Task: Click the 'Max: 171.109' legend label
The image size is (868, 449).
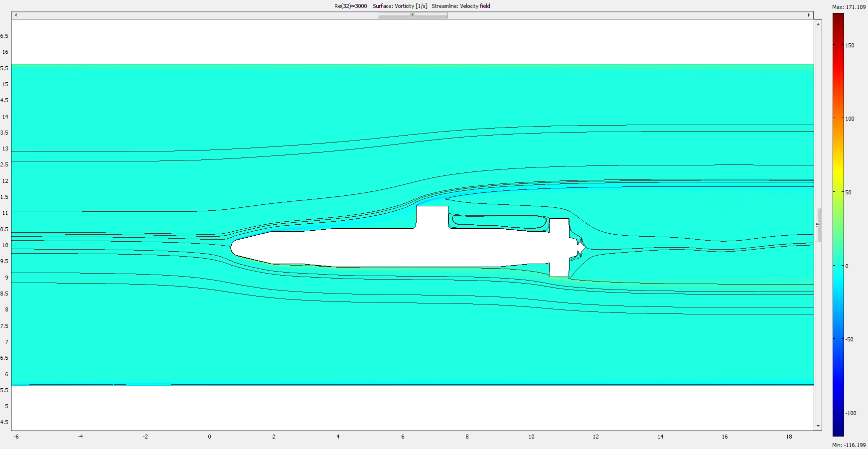Action: (849, 7)
